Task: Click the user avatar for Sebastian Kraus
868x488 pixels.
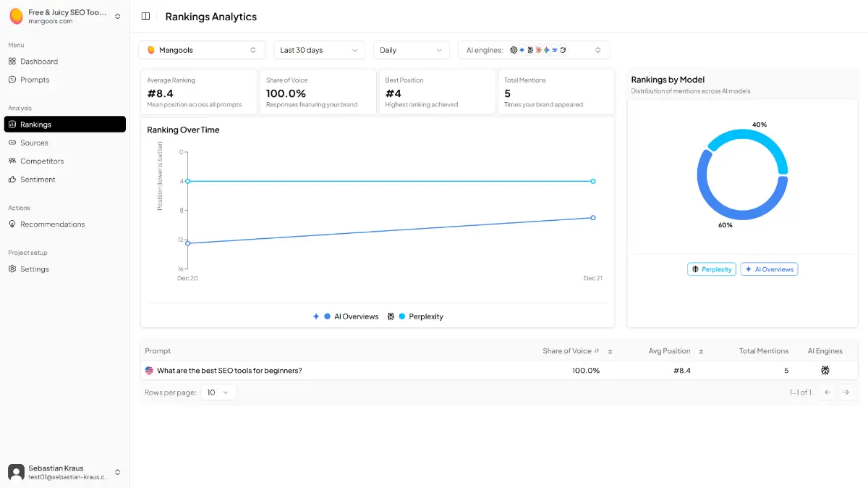Action: pyautogui.click(x=16, y=472)
